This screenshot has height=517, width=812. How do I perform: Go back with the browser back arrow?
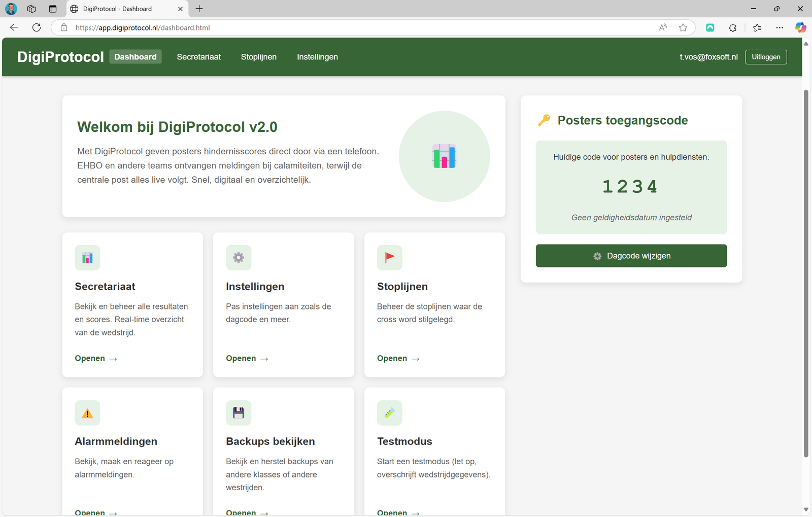pos(14,27)
